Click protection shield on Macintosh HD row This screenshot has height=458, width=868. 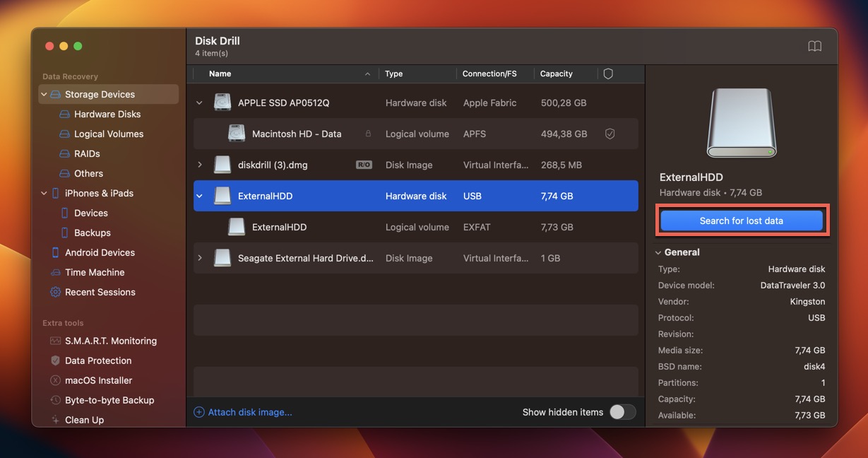[610, 134]
